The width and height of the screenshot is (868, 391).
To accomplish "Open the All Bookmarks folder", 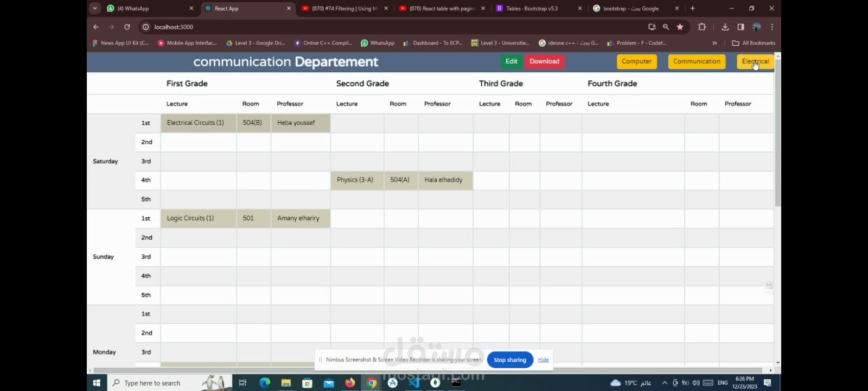I will (x=754, y=43).
